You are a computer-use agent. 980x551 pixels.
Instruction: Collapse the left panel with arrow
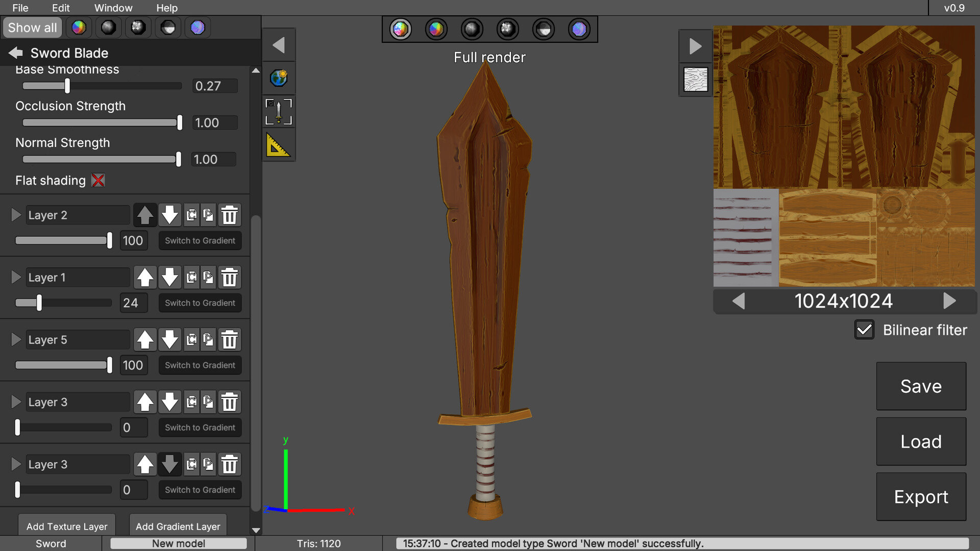[279, 45]
